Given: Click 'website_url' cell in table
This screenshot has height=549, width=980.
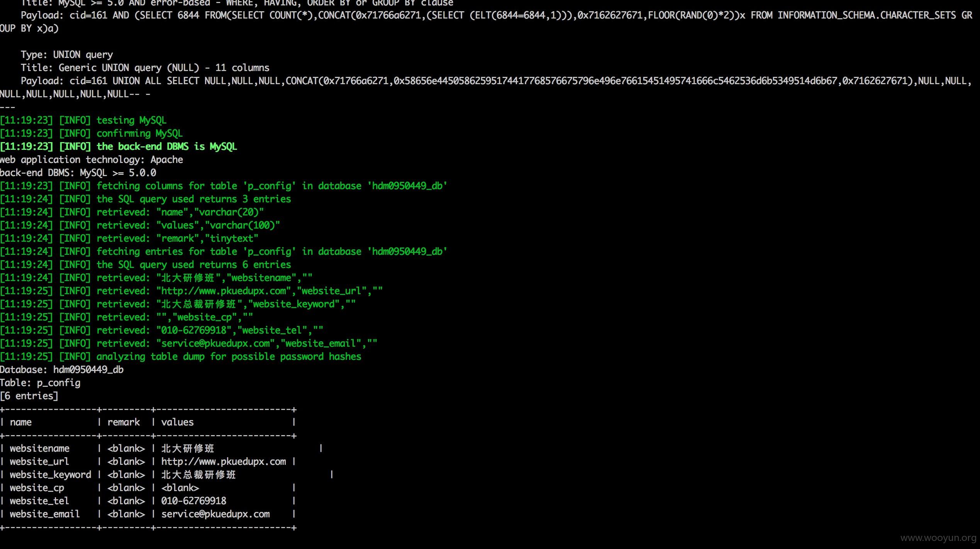Looking at the screenshot, I should pyautogui.click(x=39, y=462).
